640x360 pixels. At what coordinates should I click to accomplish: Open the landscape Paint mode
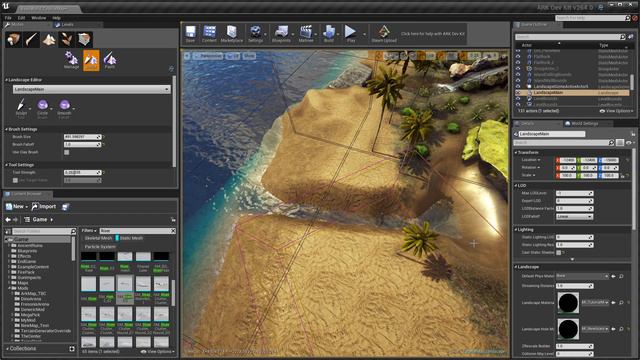[x=110, y=60]
